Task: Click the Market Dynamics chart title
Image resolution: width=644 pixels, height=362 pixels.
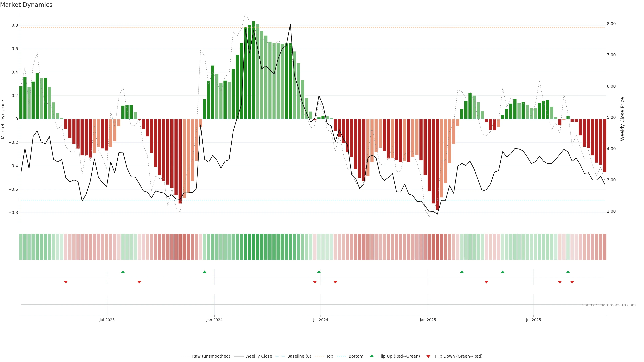Action: click(26, 5)
